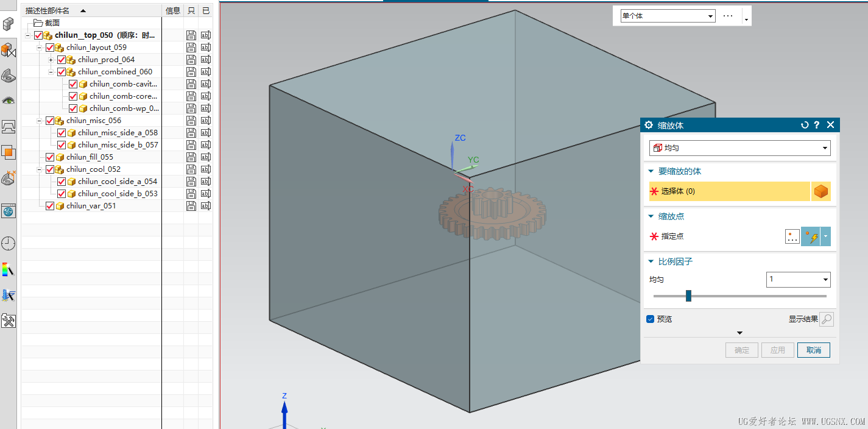Click the 取消 cancel button
The width and height of the screenshot is (868, 429).
[814, 350]
